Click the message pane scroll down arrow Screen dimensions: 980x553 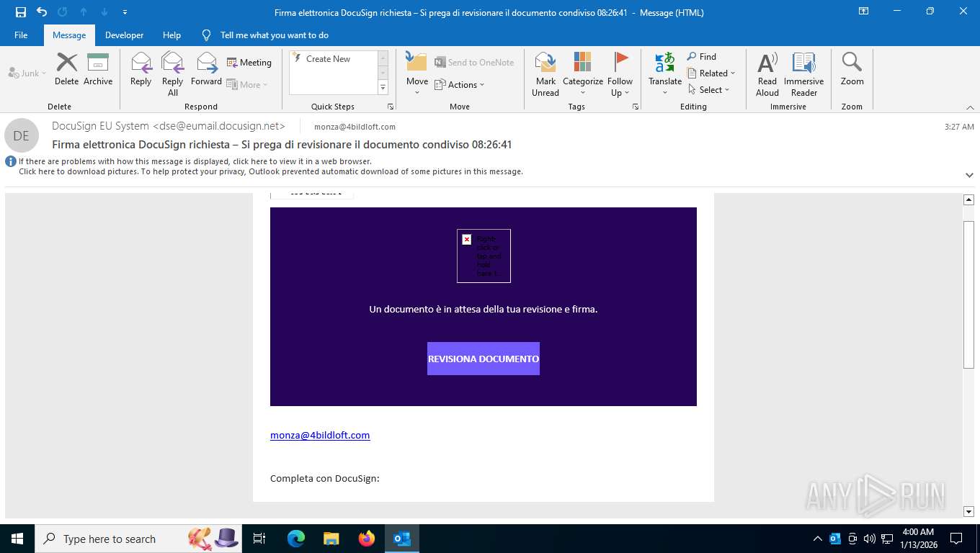click(968, 511)
